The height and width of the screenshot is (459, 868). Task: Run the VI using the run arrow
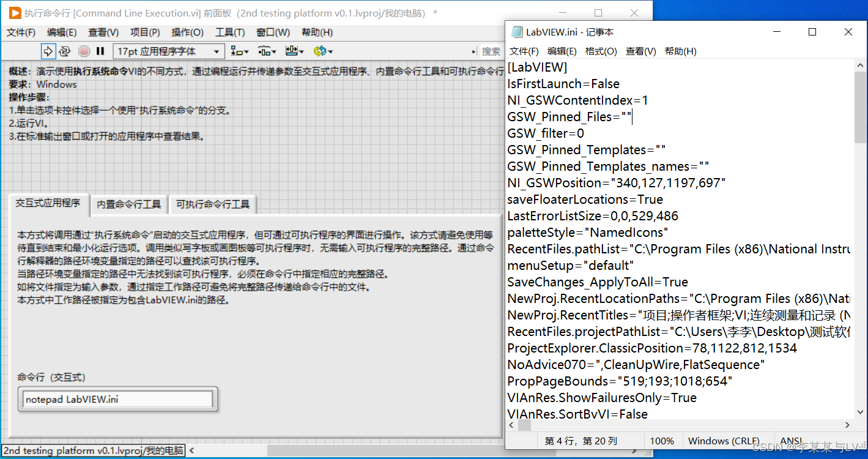(x=48, y=51)
